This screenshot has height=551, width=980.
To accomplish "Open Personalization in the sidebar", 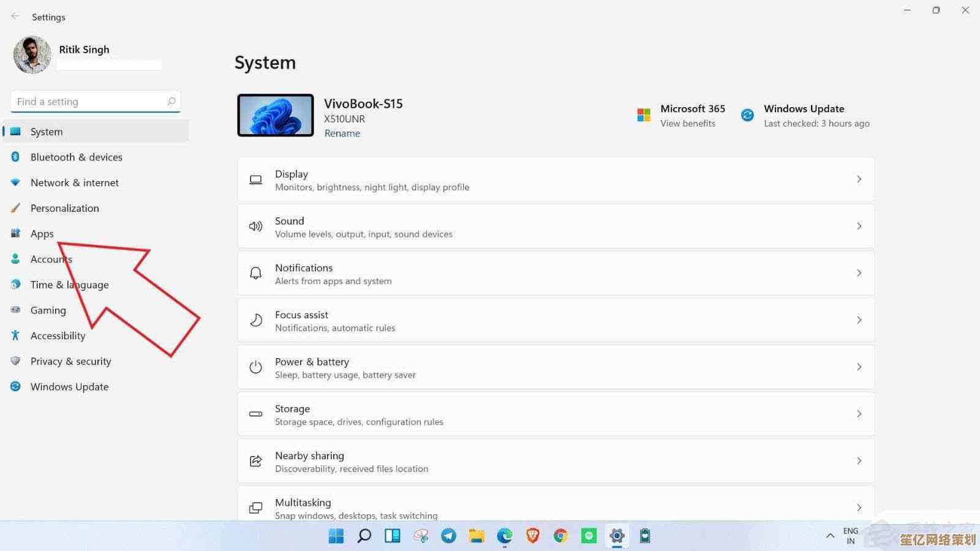I will tap(64, 208).
